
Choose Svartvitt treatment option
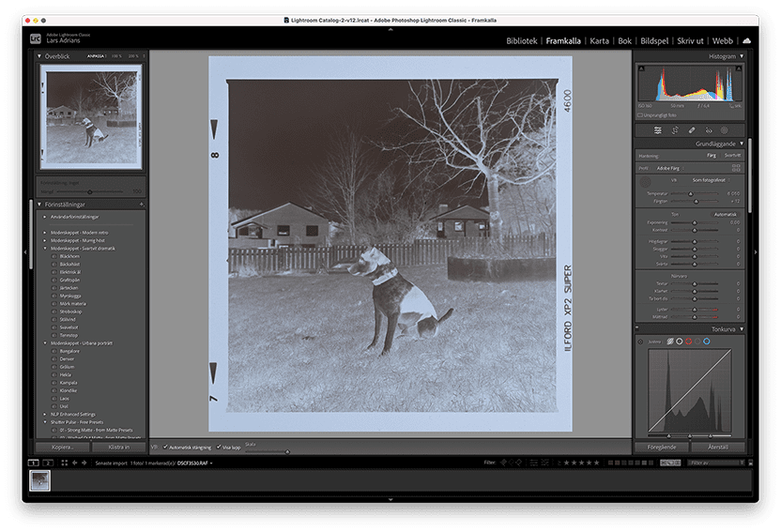click(x=732, y=156)
